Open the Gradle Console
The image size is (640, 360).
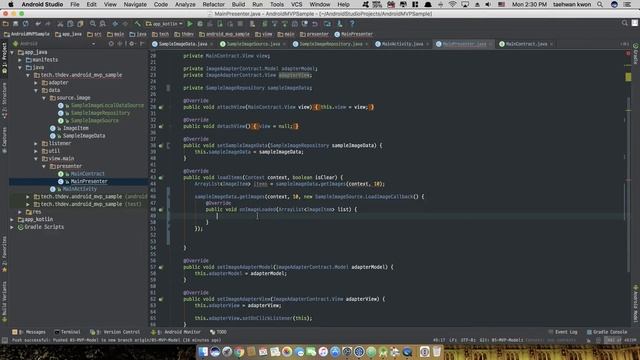pos(607,332)
